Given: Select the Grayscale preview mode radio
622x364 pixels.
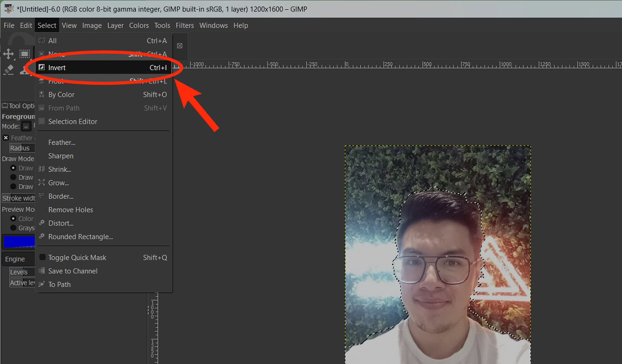Looking at the screenshot, I should coord(13,228).
